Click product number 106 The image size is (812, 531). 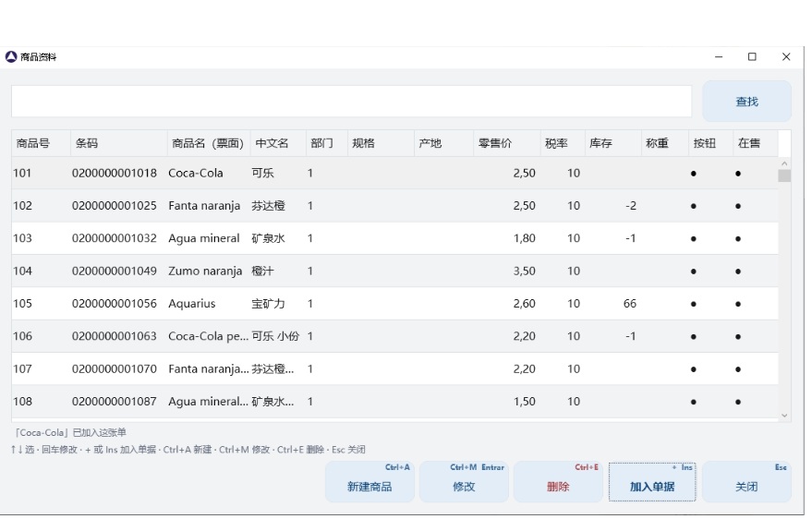[x=22, y=336]
